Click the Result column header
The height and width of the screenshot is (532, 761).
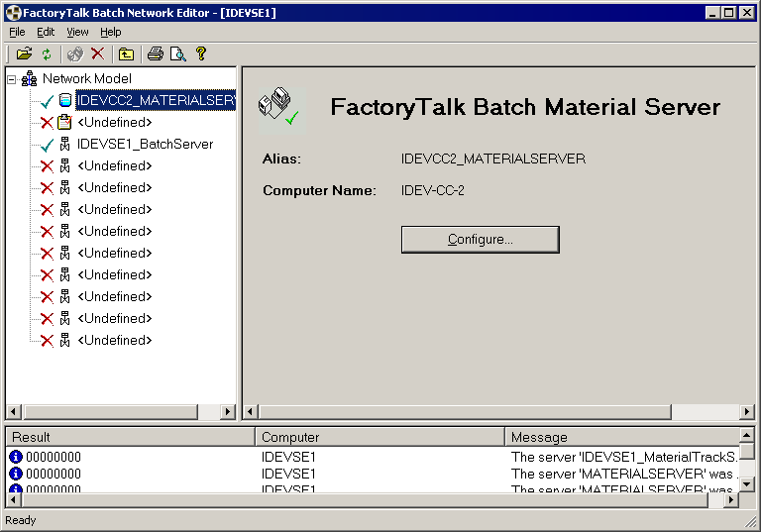pyautogui.click(x=130, y=437)
